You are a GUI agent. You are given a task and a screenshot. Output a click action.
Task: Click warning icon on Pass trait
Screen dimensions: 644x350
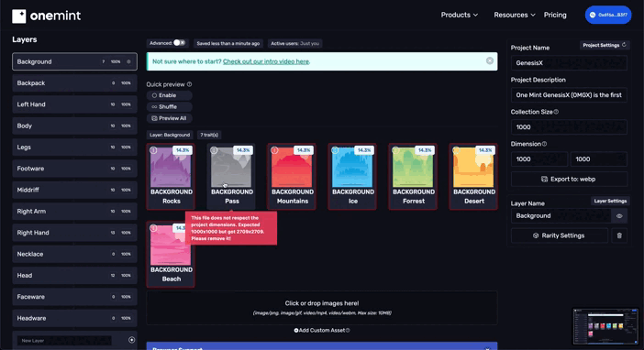(214, 150)
